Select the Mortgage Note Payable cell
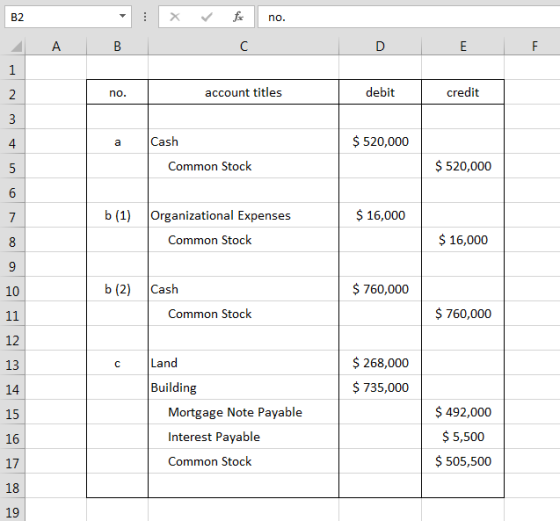This screenshot has width=560, height=521. coord(244,412)
